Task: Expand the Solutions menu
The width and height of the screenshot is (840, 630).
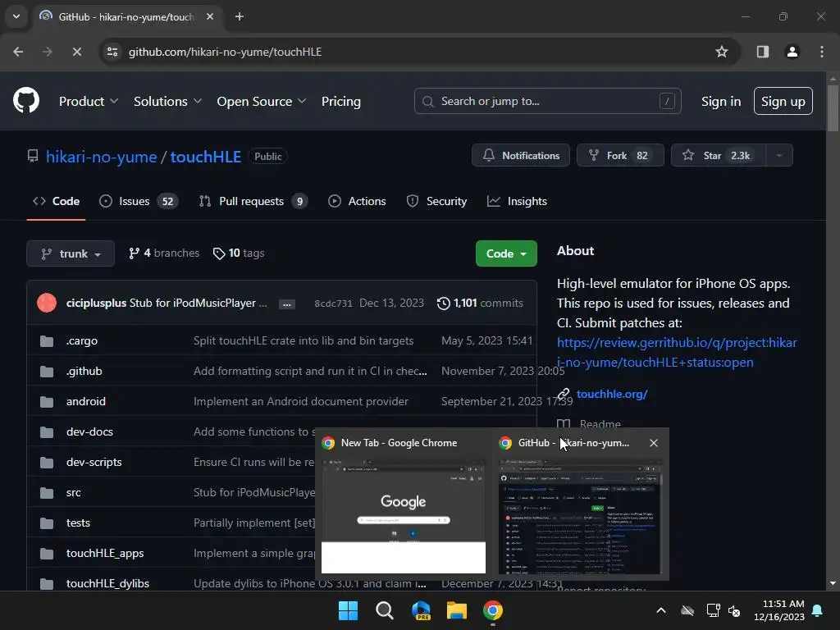Action: click(x=167, y=101)
